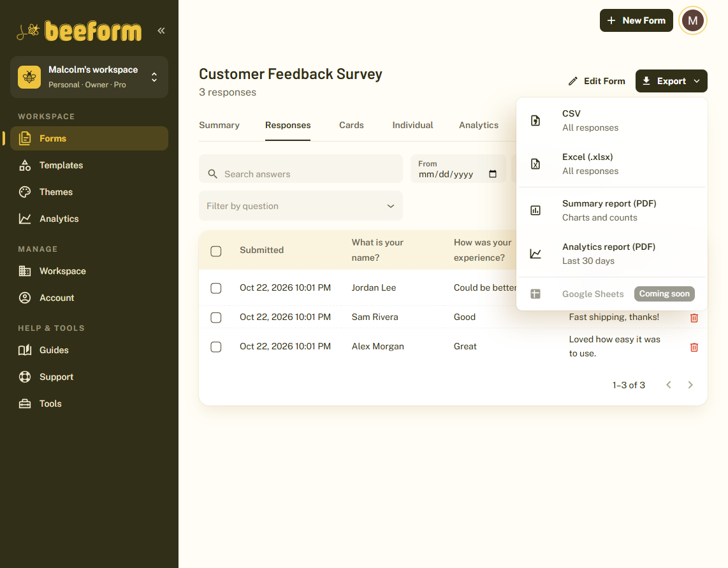
Task: Go to the previous page arrow
Action: click(x=669, y=384)
